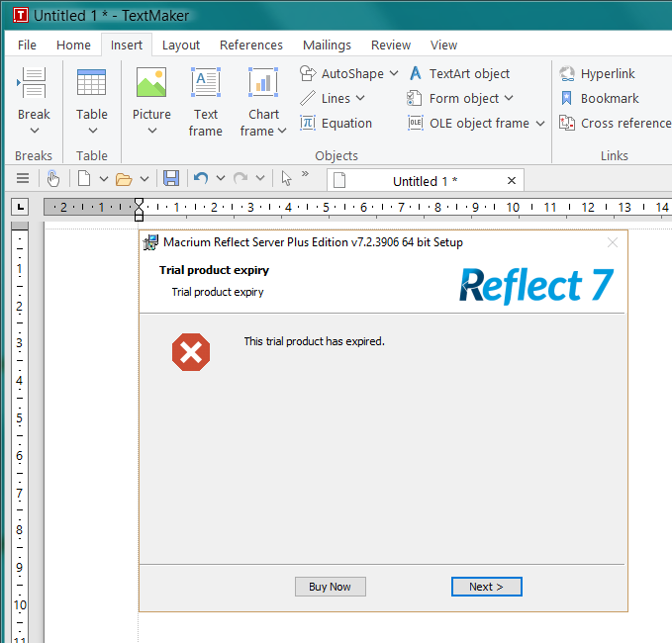The width and height of the screenshot is (672, 643).
Task: Open the AutoShape dropdown
Action: [x=349, y=74]
